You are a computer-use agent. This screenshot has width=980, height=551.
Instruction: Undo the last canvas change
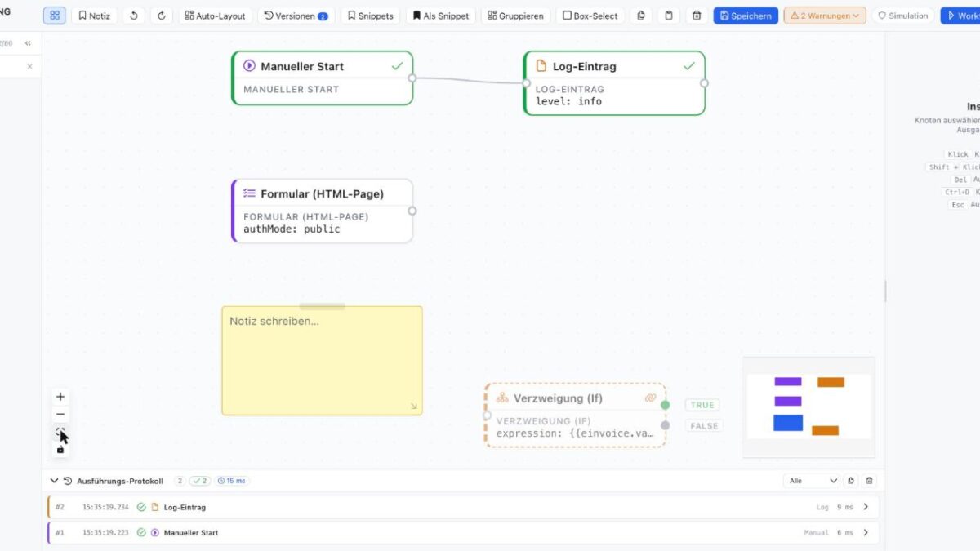pyautogui.click(x=134, y=16)
